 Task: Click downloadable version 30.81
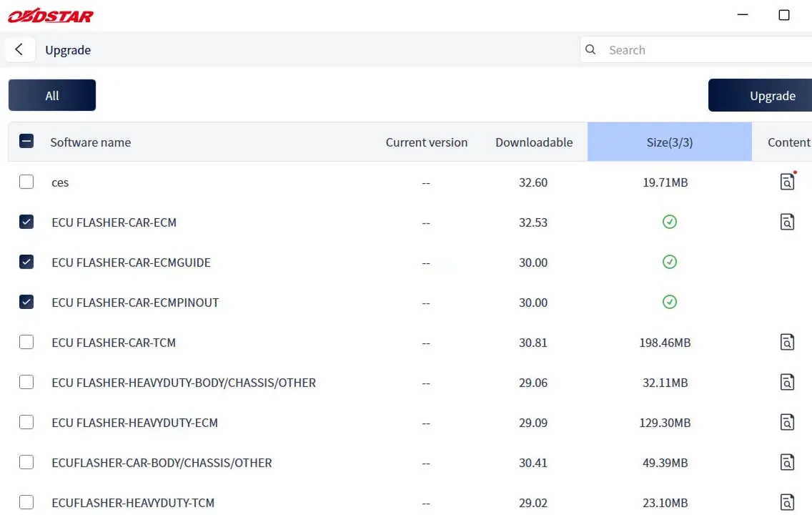point(533,343)
